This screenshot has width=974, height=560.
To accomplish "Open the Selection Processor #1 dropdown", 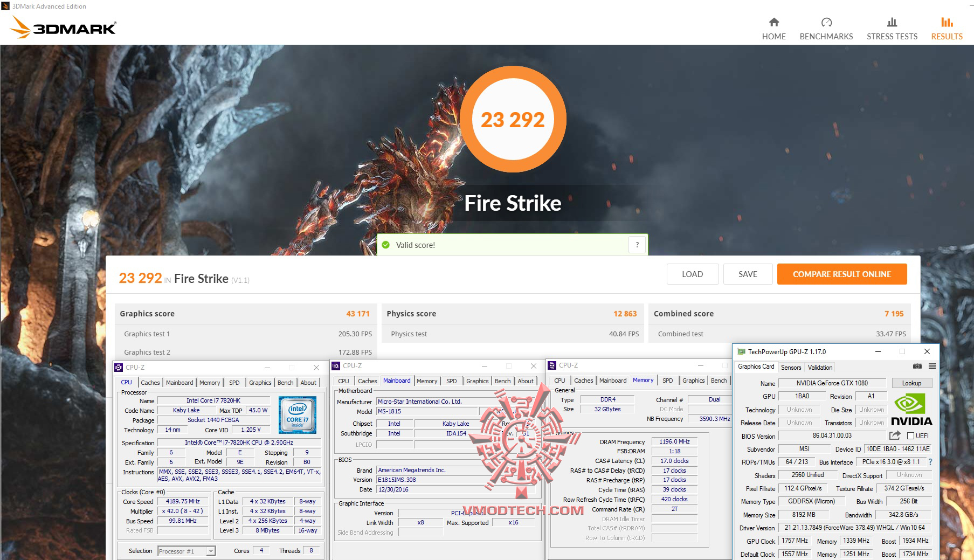I will (x=186, y=551).
